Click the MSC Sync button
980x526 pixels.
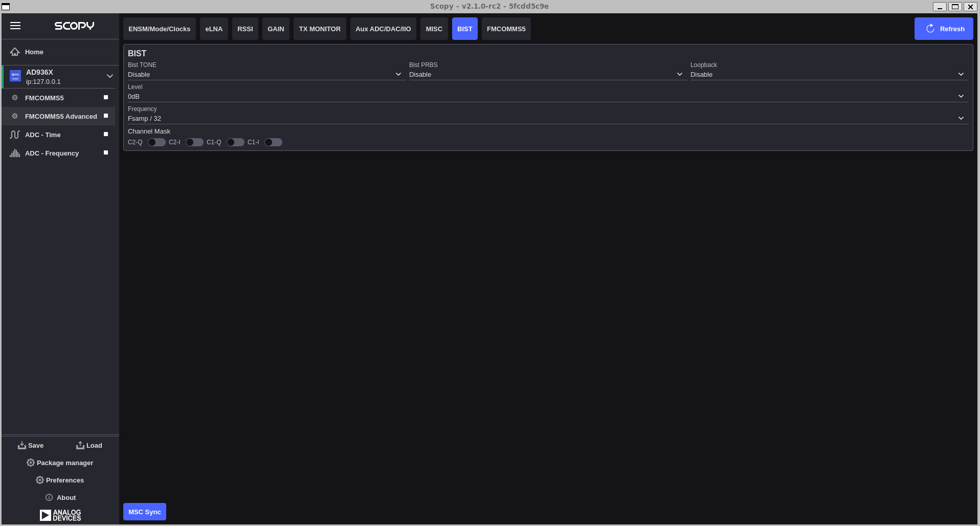pos(145,512)
